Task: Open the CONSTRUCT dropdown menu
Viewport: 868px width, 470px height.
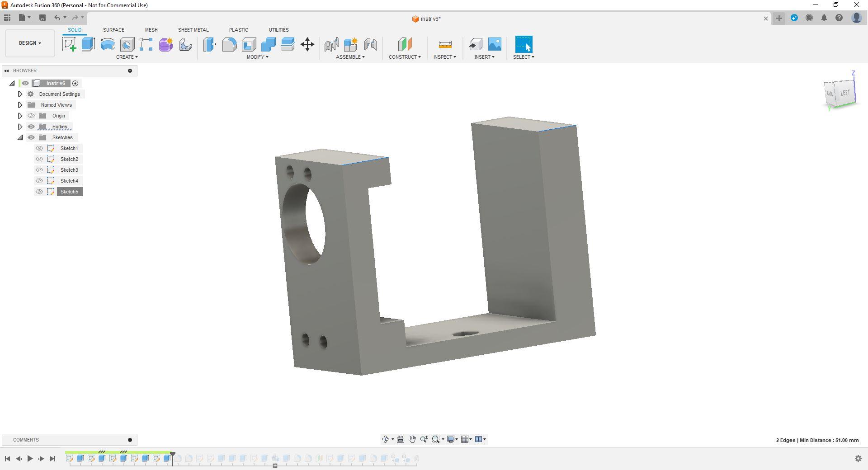Action: coord(405,57)
